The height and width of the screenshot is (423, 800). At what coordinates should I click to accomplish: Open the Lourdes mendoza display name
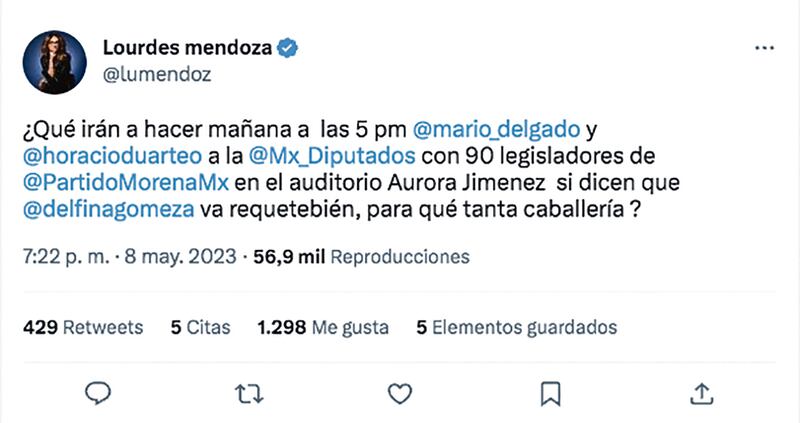(x=188, y=47)
